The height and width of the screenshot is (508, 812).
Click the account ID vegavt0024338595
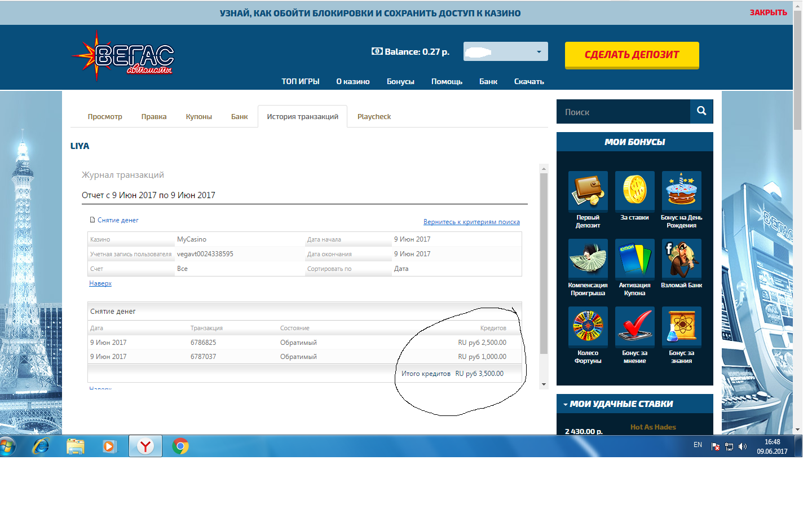(x=205, y=254)
